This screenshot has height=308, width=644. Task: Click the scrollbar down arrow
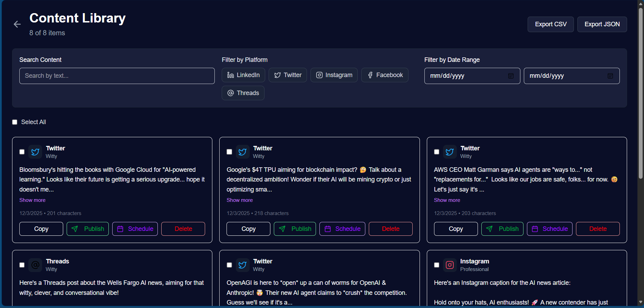pyautogui.click(x=641, y=302)
